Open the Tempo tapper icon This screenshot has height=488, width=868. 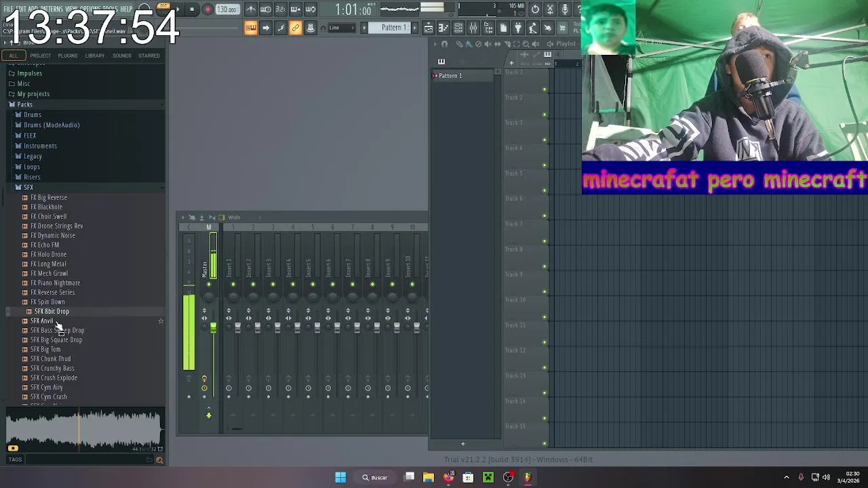click(533, 28)
